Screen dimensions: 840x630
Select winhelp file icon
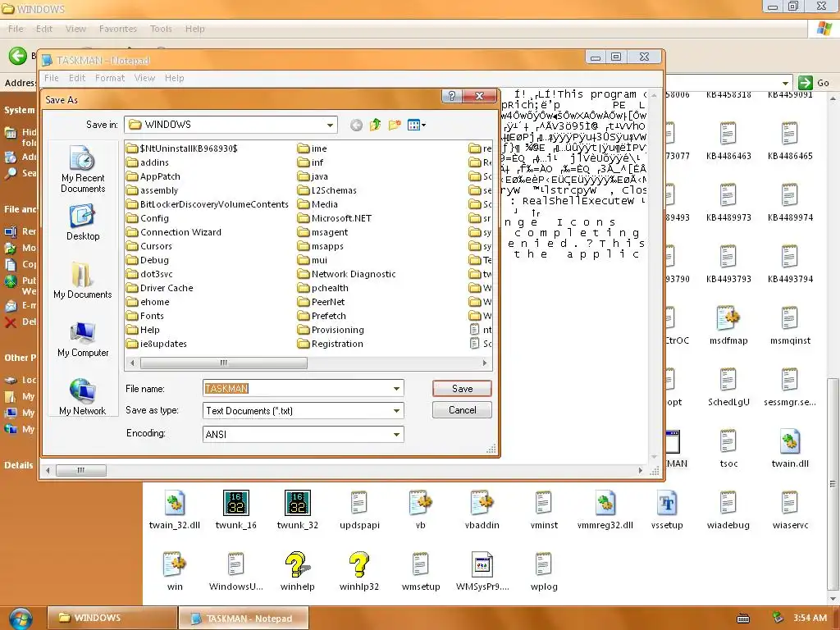[297, 572]
